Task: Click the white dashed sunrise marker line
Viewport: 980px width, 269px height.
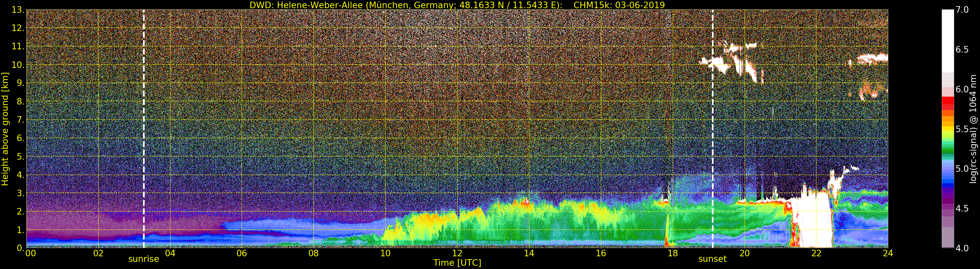Action: tap(143, 129)
